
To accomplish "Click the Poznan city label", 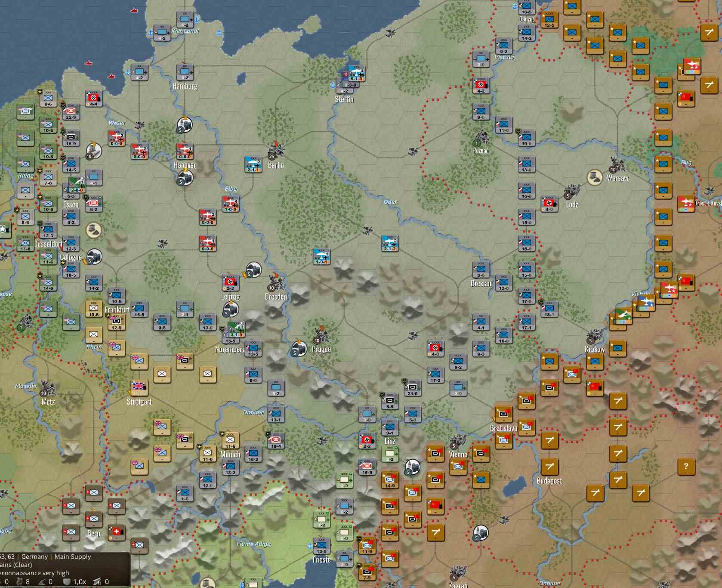I will point(481,151).
